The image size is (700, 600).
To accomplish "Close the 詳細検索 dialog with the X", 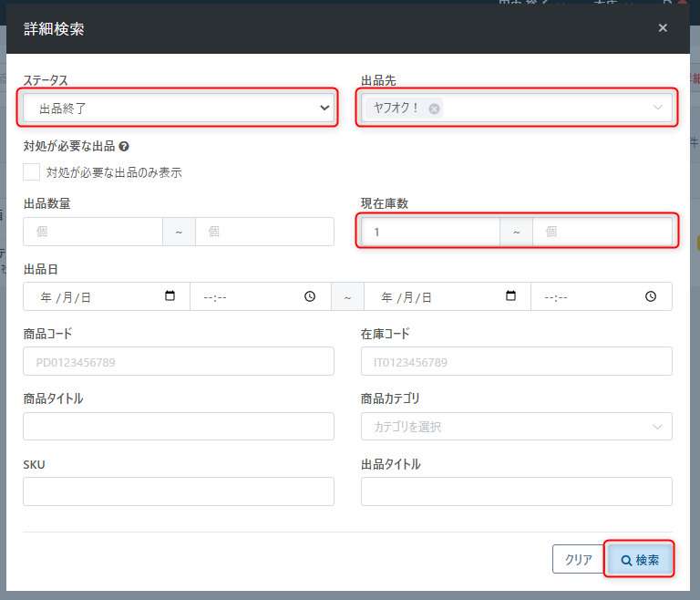I will tap(663, 28).
